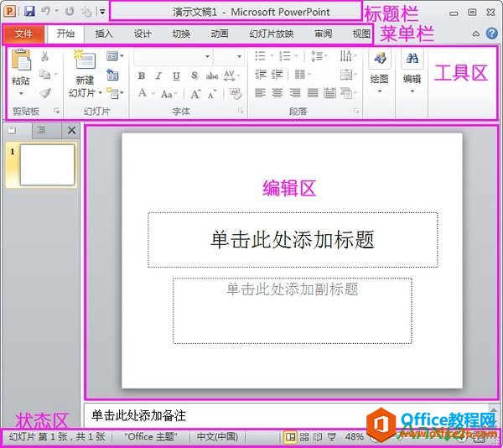The height and width of the screenshot is (448, 503).
Task: Switch to the 开始 ribbon tab
Action: 65,34
